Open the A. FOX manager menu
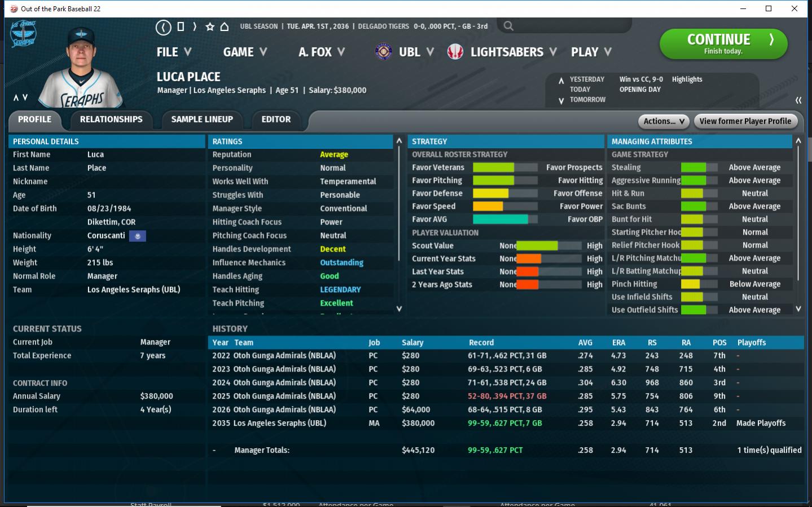Image resolution: width=812 pixels, height=507 pixels. tap(322, 52)
